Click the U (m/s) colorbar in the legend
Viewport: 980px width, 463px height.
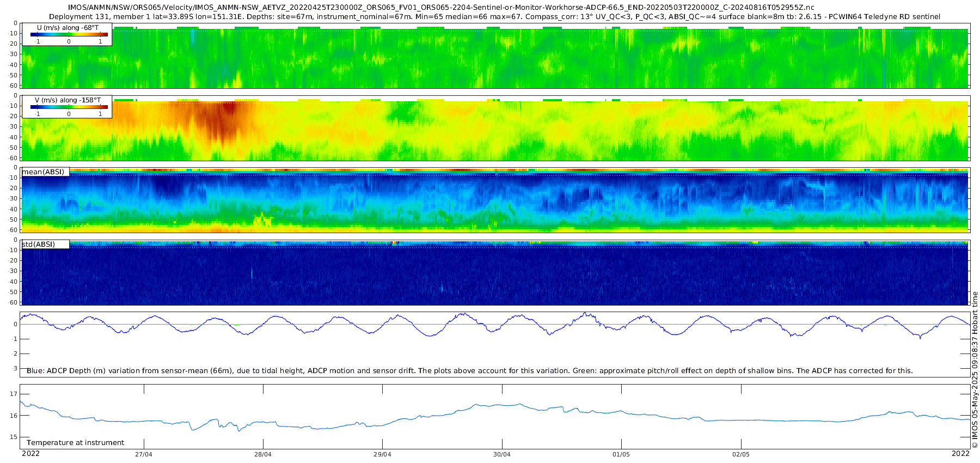pos(69,34)
